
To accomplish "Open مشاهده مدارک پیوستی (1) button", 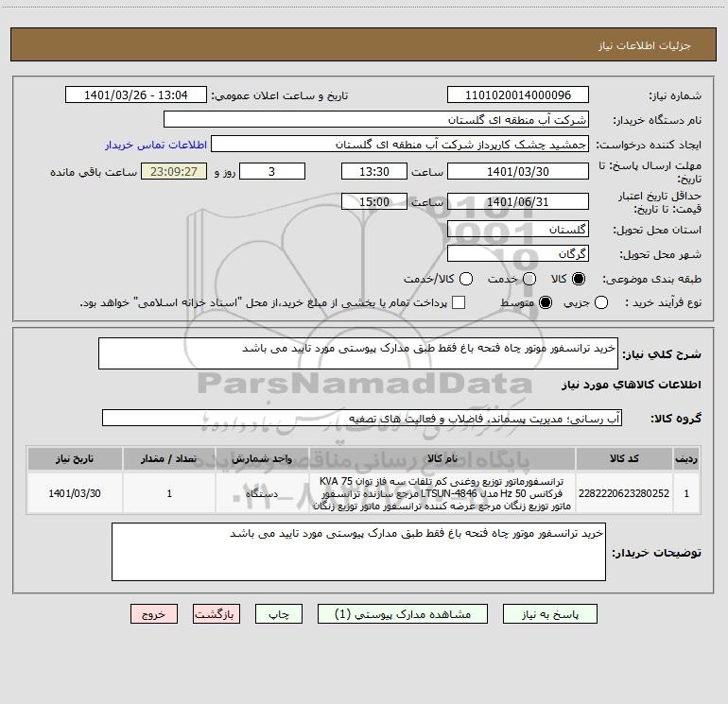I will pyautogui.click(x=403, y=614).
